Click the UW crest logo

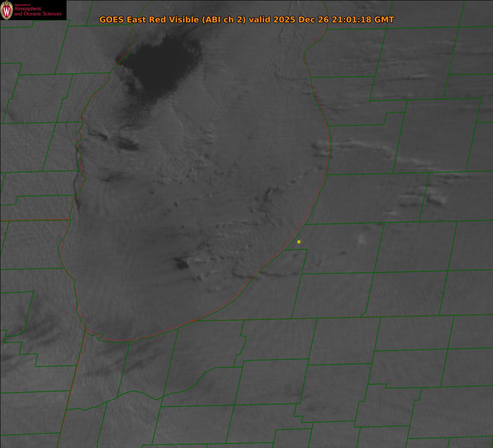click(x=7, y=10)
